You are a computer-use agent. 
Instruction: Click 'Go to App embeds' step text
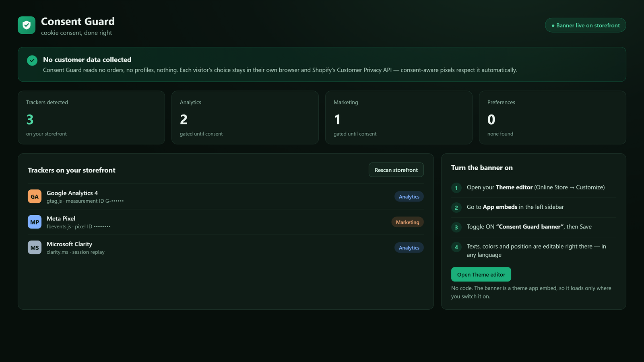pyautogui.click(x=515, y=207)
